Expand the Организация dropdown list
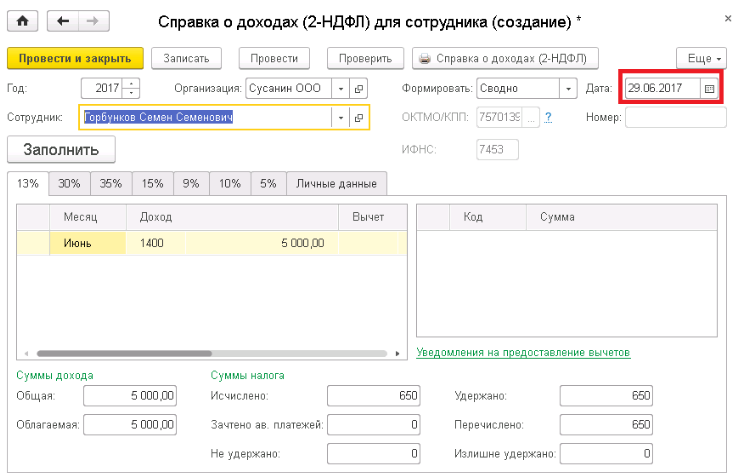Image resolution: width=733 pixels, height=476 pixels. (341, 88)
